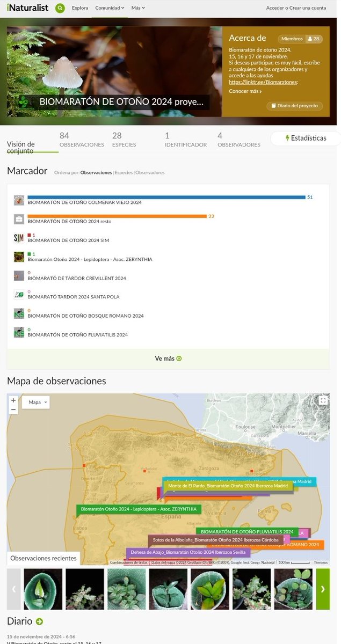Viewport: 341px width, 644px height.
Task: Open BIOMARATÓN DE OTOÑO 2024 resto
Action: [69, 222]
